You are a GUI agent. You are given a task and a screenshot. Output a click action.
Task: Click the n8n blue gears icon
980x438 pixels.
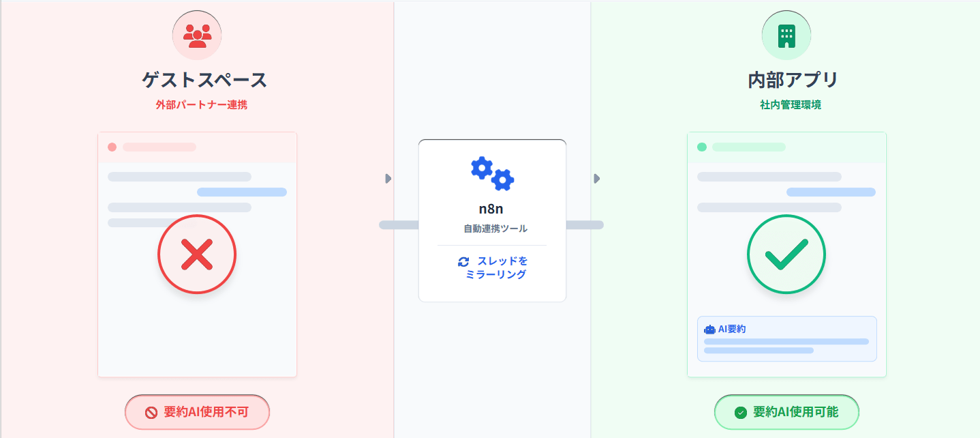coord(492,173)
